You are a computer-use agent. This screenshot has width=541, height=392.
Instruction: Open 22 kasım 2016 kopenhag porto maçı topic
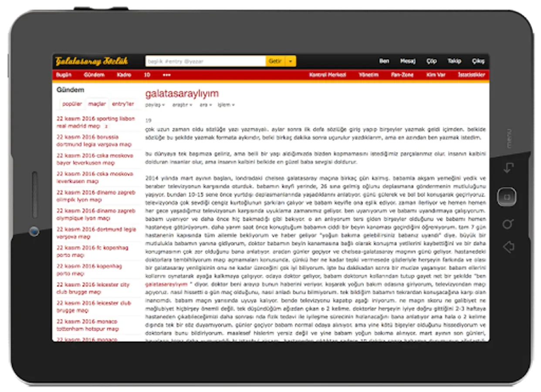pyautogui.click(x=89, y=270)
